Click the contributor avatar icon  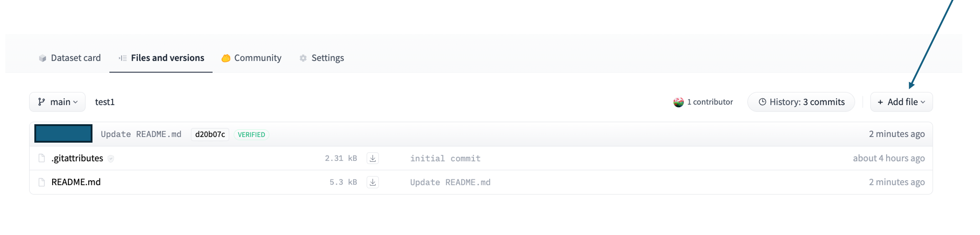coord(678,102)
